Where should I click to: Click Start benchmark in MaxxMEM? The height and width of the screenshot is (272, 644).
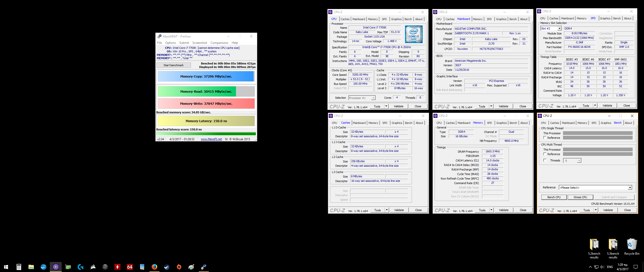pos(174,65)
